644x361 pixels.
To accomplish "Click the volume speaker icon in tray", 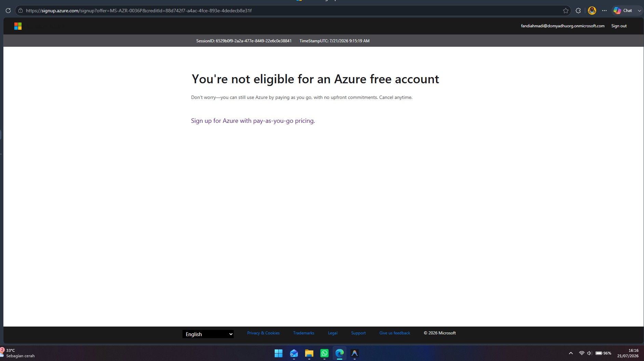I will [589, 353].
